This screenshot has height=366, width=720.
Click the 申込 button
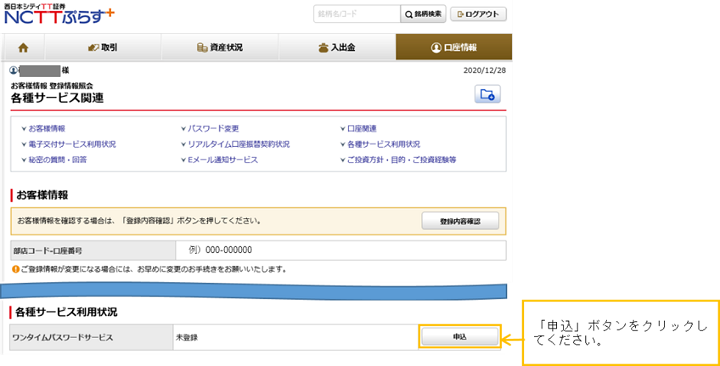(x=460, y=337)
